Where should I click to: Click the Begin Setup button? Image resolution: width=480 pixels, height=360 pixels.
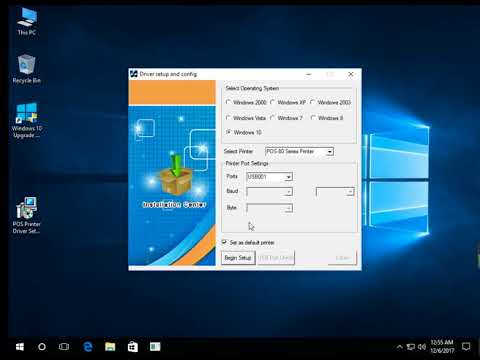click(x=238, y=258)
